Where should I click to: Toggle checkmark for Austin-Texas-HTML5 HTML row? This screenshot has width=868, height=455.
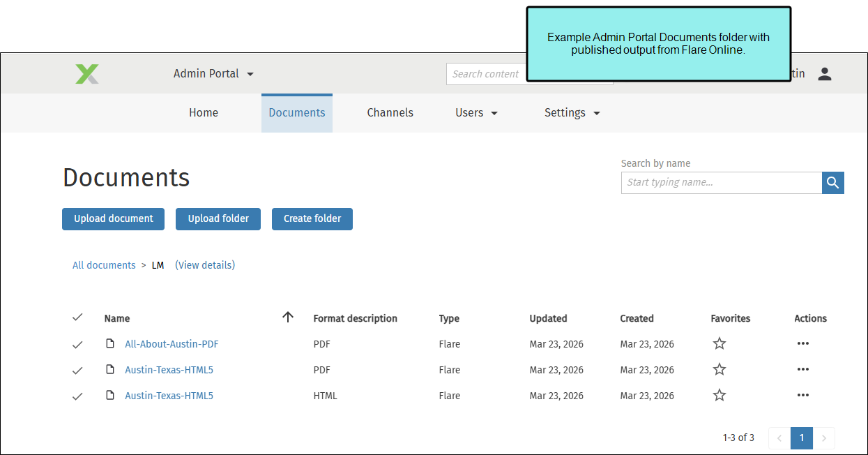point(77,396)
